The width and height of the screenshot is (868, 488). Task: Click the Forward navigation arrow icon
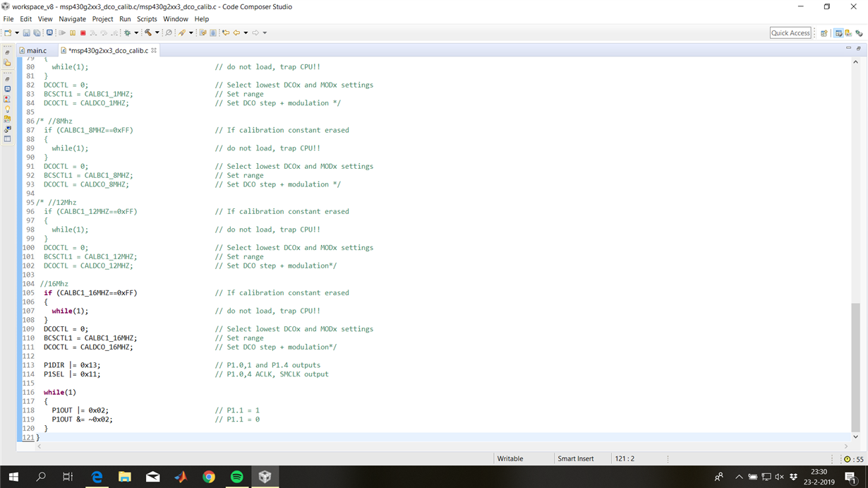tap(255, 32)
